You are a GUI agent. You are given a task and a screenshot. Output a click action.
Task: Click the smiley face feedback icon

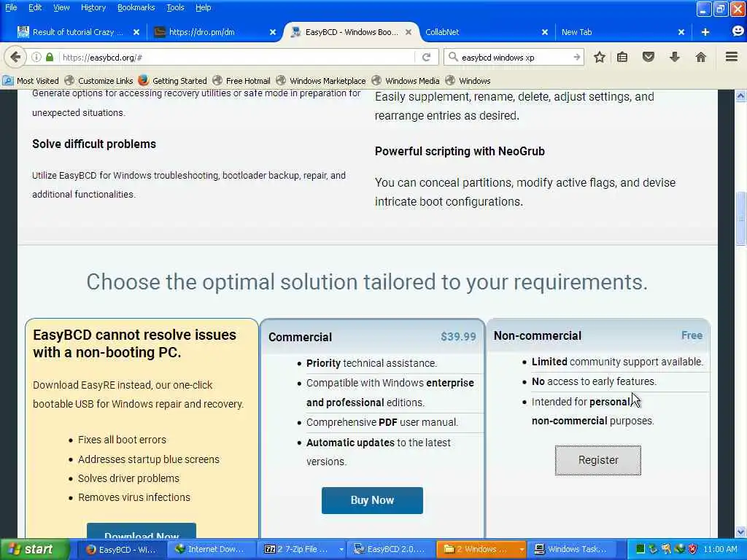tap(738, 31)
